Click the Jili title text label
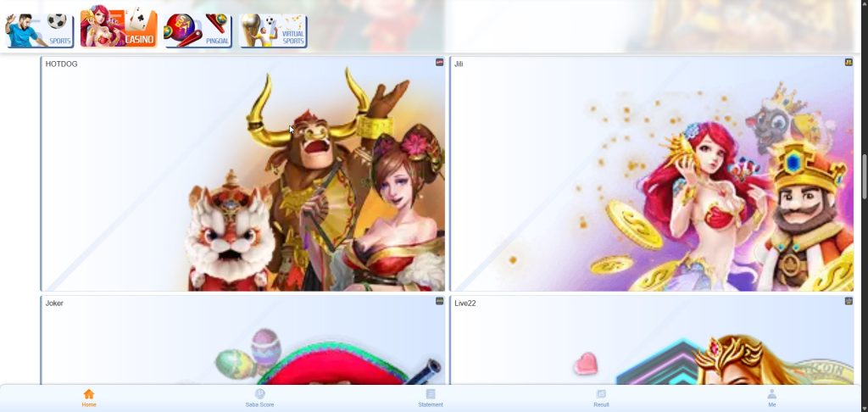 459,64
